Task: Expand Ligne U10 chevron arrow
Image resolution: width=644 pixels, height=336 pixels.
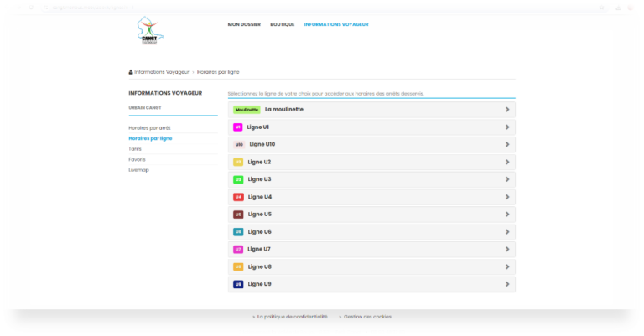Action: [507, 144]
